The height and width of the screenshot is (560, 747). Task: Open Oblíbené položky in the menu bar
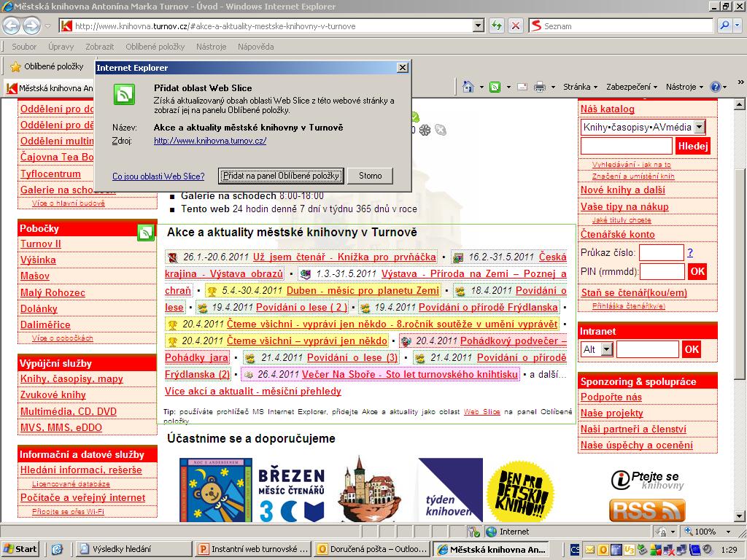155,47
